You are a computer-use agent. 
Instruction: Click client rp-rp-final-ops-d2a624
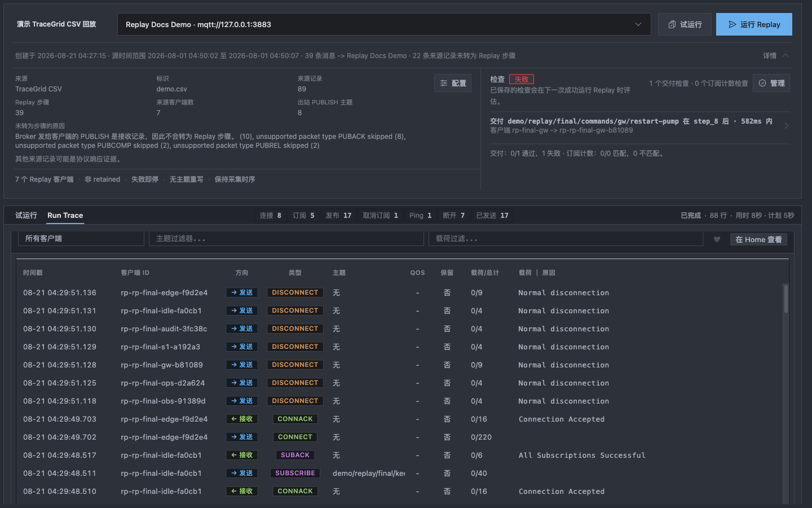pyautogui.click(x=162, y=383)
